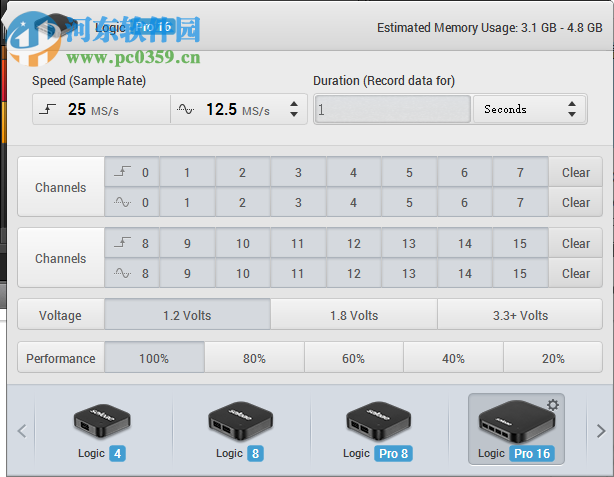Toggle analog channel 7

pos(520,202)
